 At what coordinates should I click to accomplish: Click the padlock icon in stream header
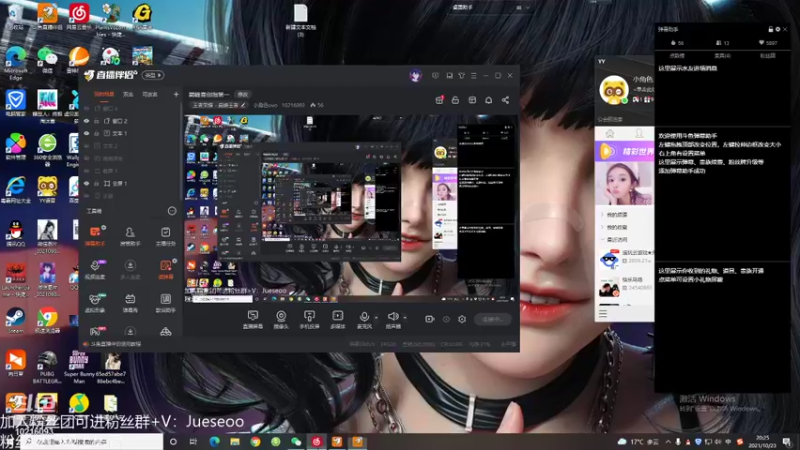click(455, 100)
